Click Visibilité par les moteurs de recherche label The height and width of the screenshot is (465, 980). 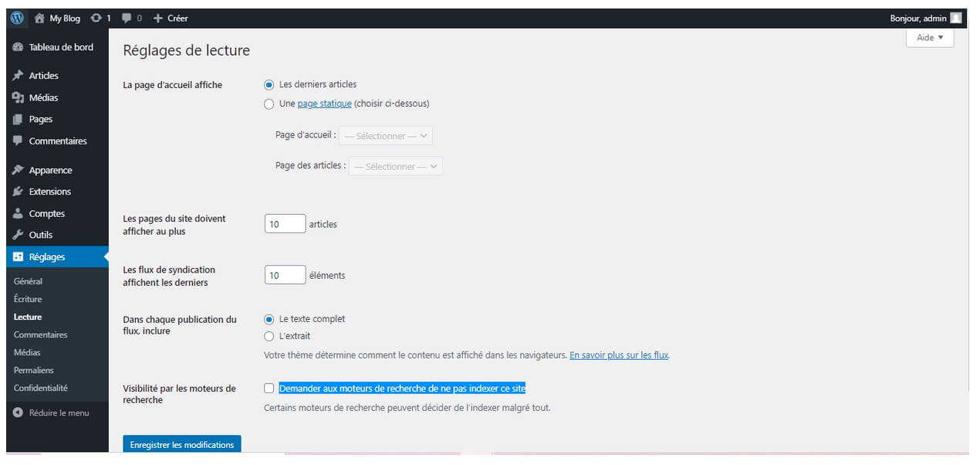pos(180,394)
